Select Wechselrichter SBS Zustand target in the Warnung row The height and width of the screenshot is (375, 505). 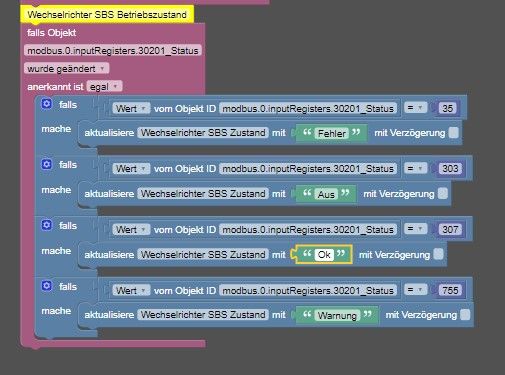point(203,315)
